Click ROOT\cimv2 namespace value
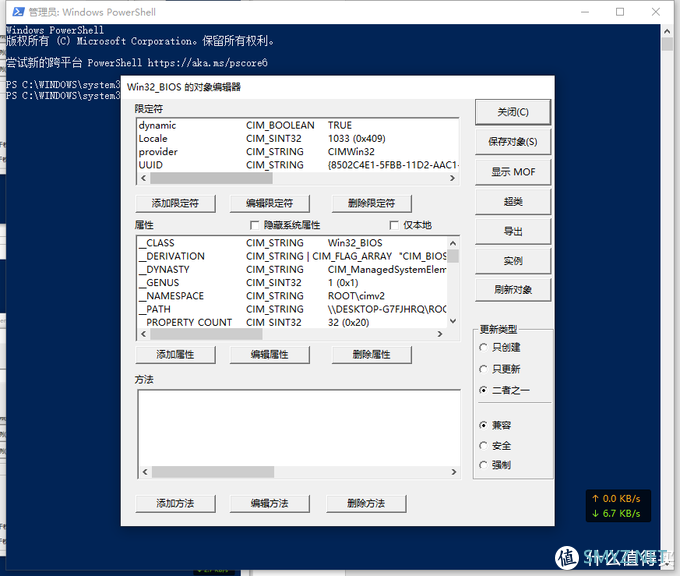This screenshot has height=576, width=680. (x=356, y=296)
